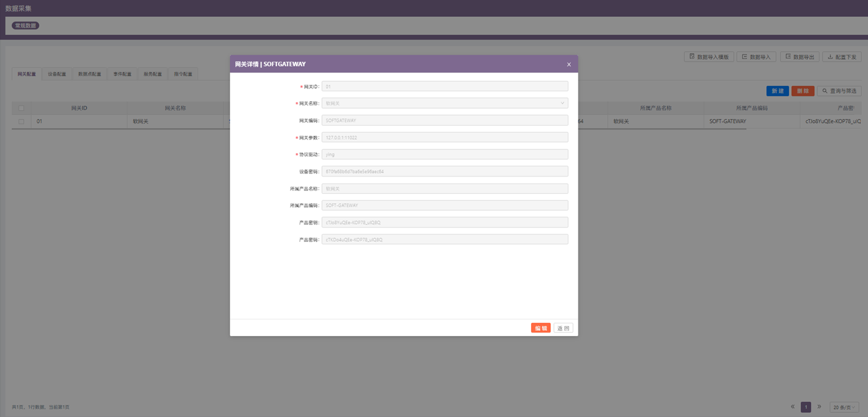This screenshot has width=868, height=417.
Task: Select the 常规数据 tag in header
Action: (x=26, y=26)
